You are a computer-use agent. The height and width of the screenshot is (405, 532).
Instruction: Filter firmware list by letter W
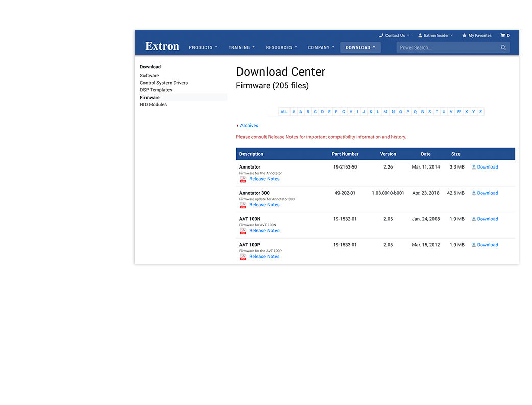pyautogui.click(x=458, y=112)
